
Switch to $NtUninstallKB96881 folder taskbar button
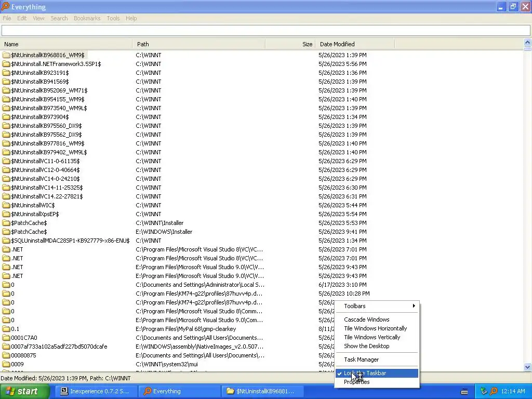(x=262, y=391)
